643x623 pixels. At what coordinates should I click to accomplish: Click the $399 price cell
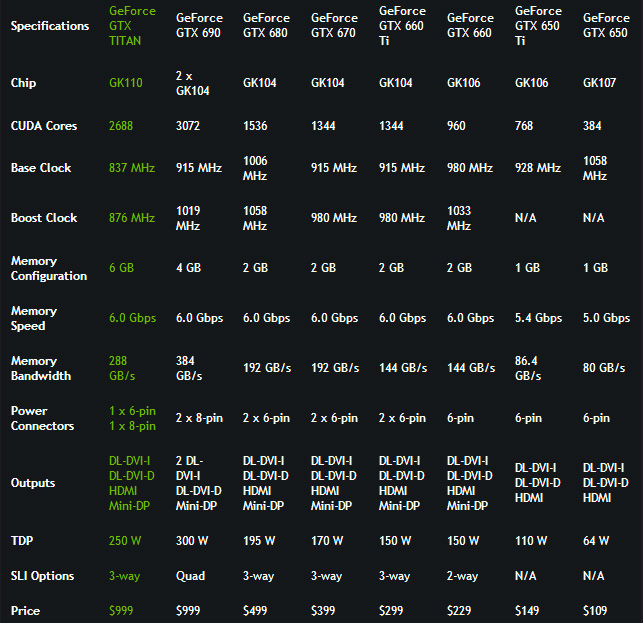pyautogui.click(x=323, y=611)
